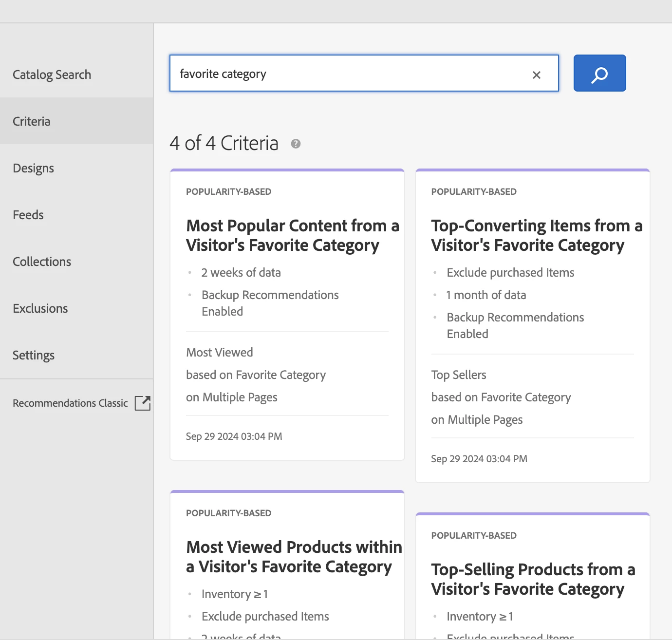
Task: Click the Sep 29 2024 date on Most Popular card
Action: pyautogui.click(x=234, y=436)
